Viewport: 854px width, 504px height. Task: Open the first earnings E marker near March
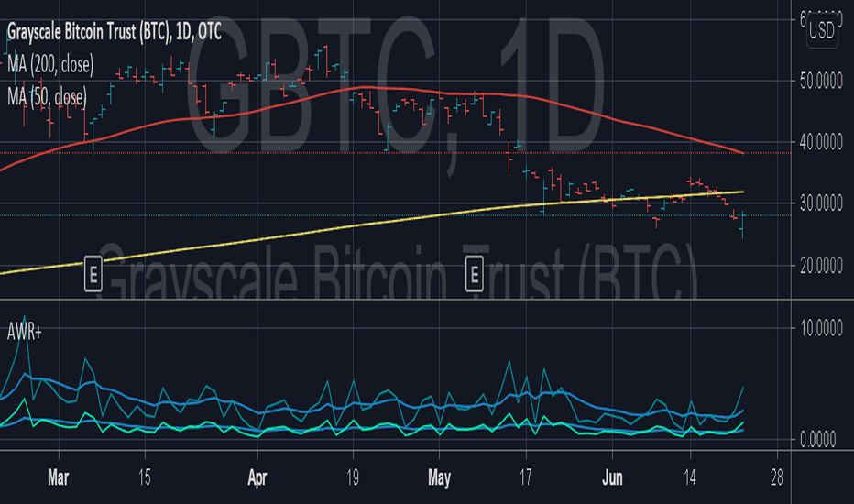(93, 274)
